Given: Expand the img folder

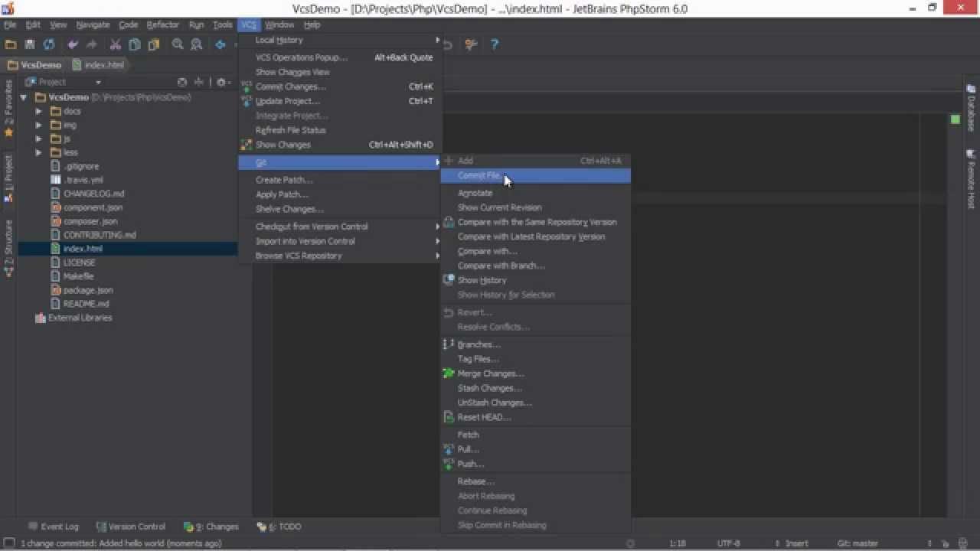Looking at the screenshot, I should (x=38, y=125).
